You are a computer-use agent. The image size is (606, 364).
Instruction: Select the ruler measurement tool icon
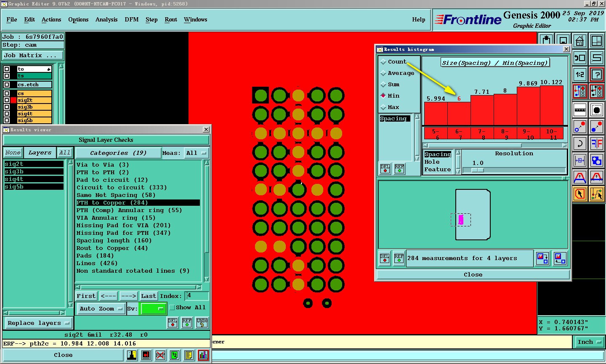tap(580, 110)
